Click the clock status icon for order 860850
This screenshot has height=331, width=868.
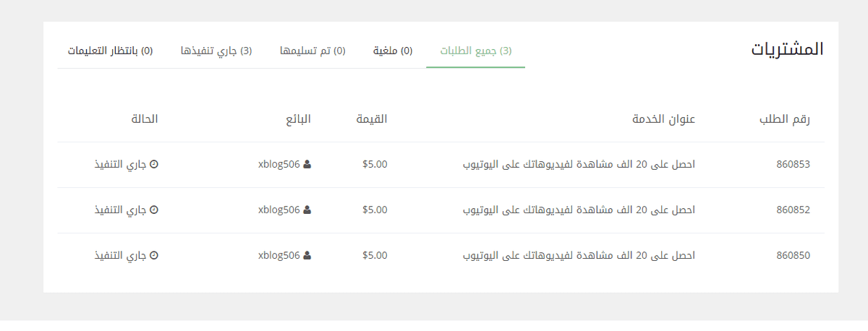click(x=153, y=255)
